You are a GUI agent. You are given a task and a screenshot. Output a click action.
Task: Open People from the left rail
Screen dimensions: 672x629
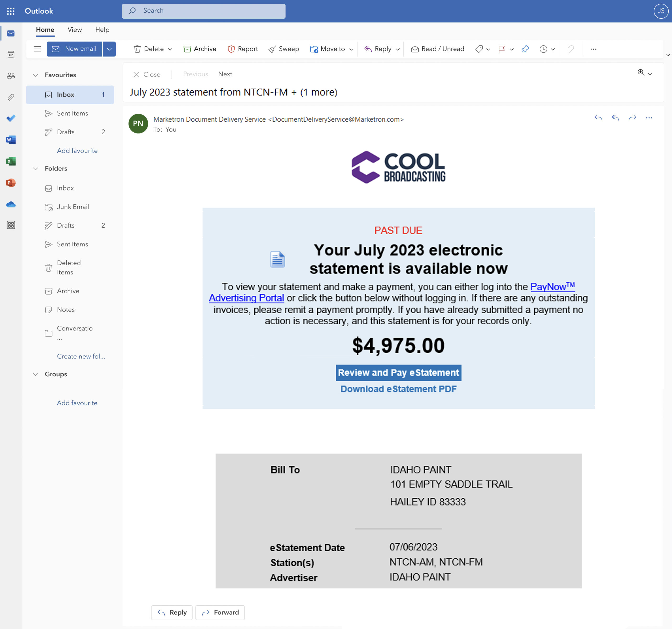tap(11, 76)
